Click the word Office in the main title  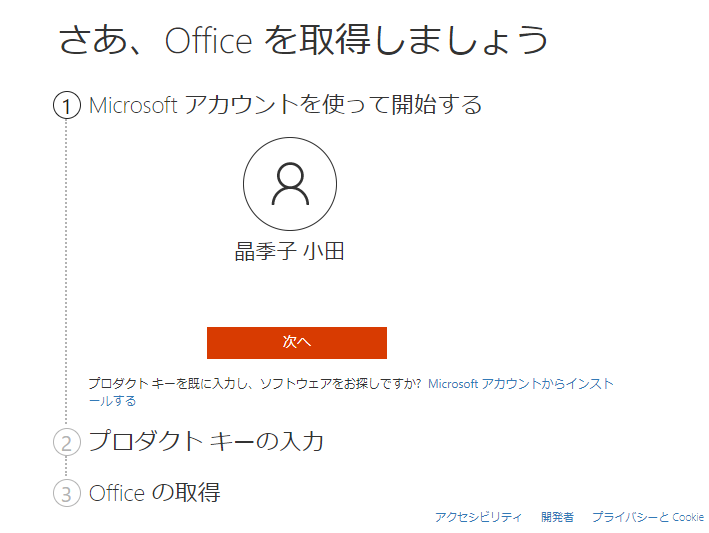[208, 41]
